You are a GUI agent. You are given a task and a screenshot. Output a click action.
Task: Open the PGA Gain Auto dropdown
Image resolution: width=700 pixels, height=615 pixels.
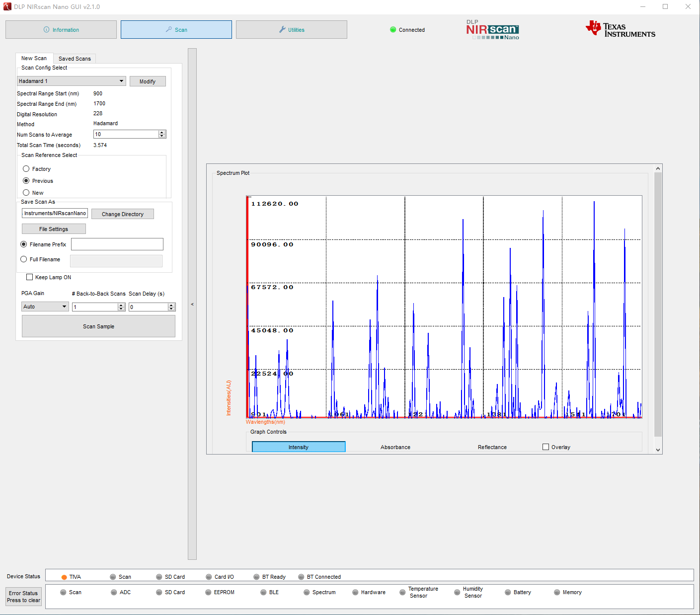coord(45,307)
